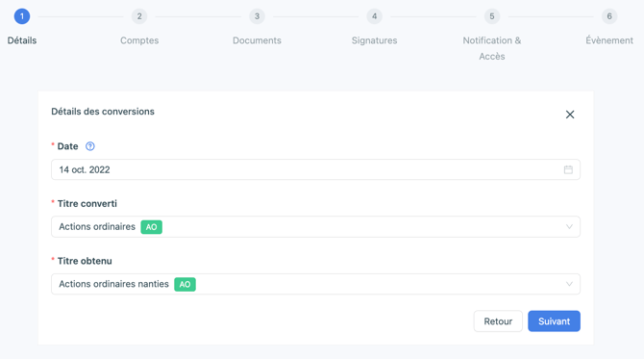Go to step 1 circle

pyautogui.click(x=22, y=16)
